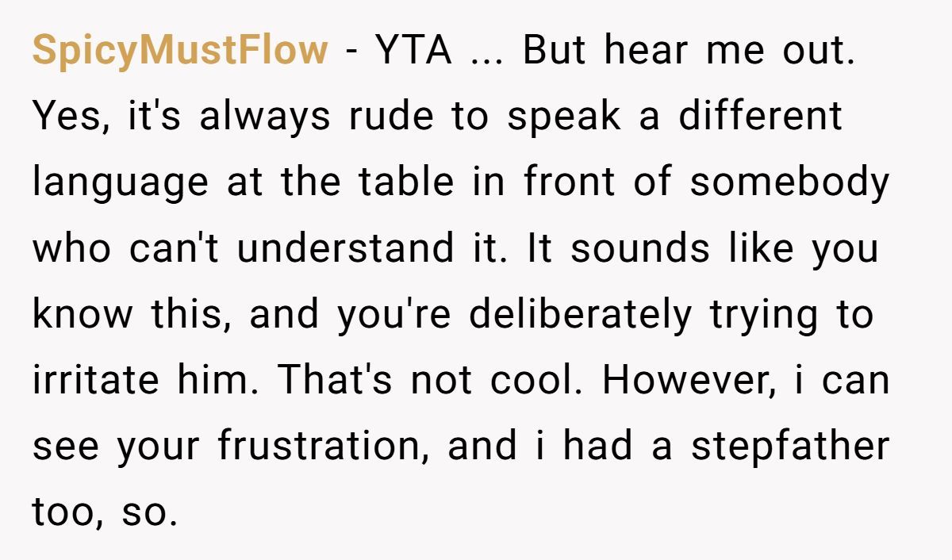Viewport: 952px width, 560px height.
Task: Click the word "know" starting fifth line
Action: [82, 315]
